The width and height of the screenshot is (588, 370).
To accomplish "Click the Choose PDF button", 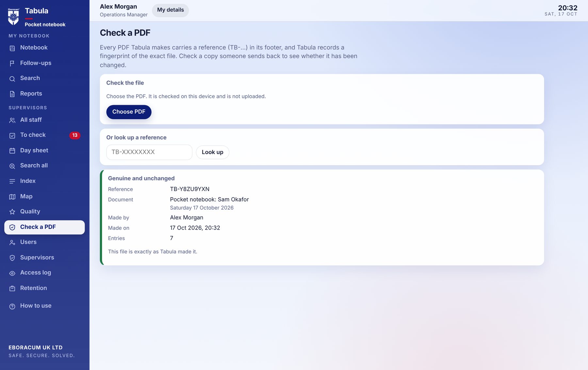I will pyautogui.click(x=129, y=112).
